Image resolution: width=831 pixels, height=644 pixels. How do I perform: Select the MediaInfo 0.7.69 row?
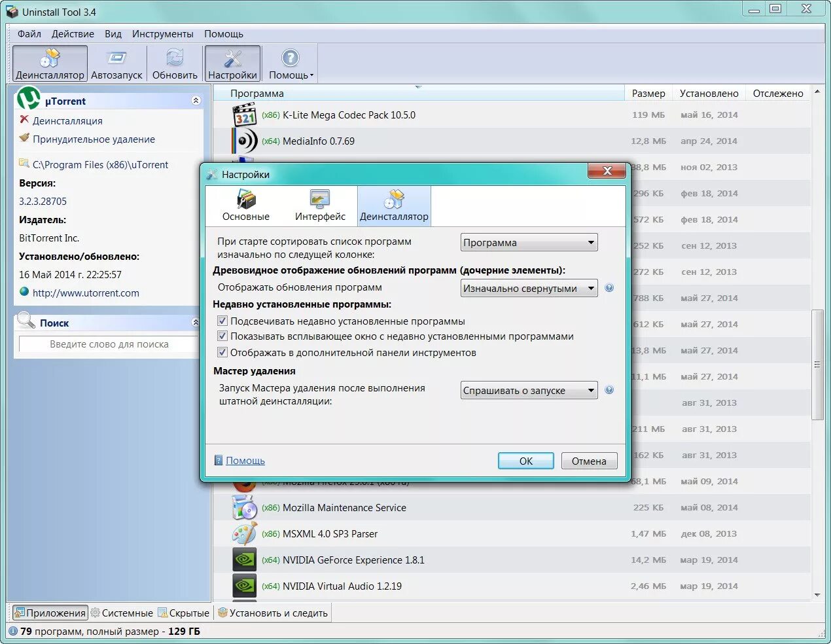point(512,141)
